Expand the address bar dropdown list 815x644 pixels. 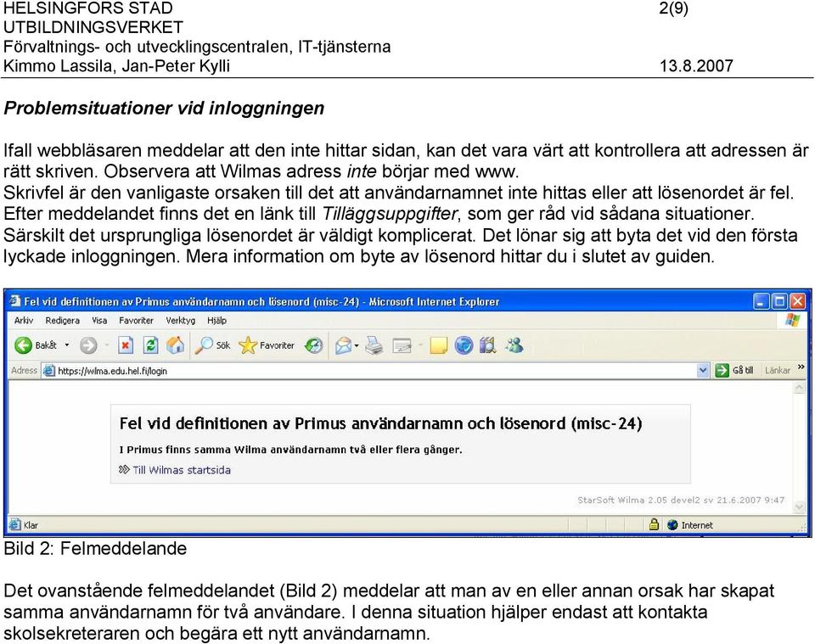[703, 370]
